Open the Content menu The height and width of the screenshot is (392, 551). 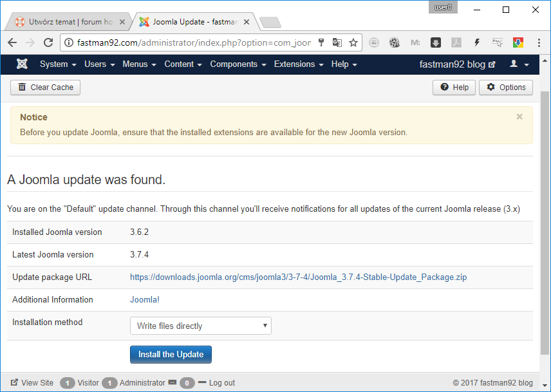pos(183,64)
